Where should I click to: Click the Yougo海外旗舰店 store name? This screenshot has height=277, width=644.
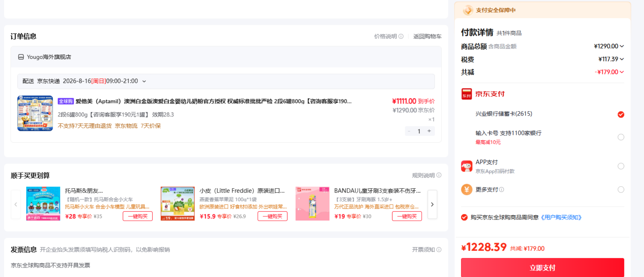[x=49, y=57]
